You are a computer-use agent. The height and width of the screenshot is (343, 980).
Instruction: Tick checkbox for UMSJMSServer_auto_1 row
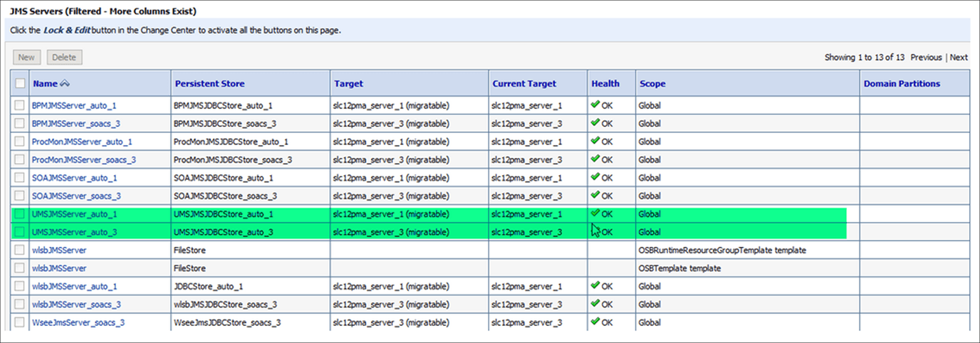(x=20, y=213)
